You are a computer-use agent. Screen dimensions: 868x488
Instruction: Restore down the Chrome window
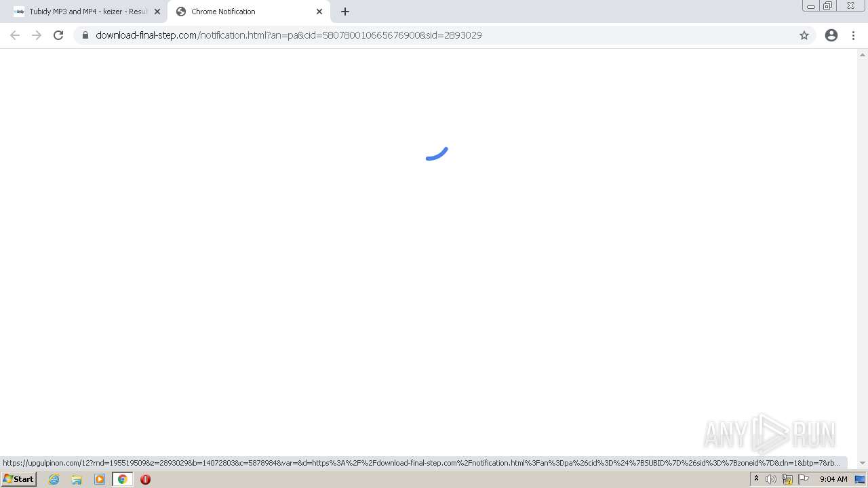pyautogui.click(x=827, y=6)
